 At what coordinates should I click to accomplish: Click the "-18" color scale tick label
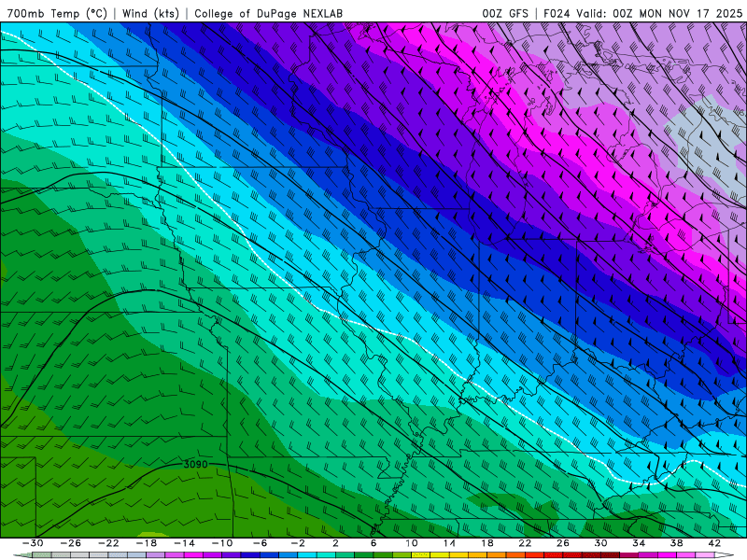(147, 543)
